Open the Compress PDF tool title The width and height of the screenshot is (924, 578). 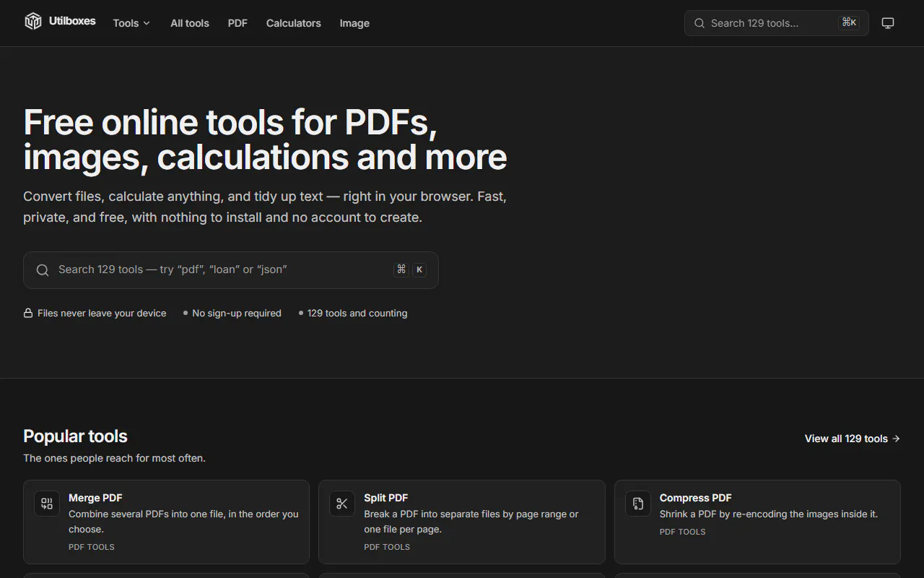pyautogui.click(x=696, y=498)
